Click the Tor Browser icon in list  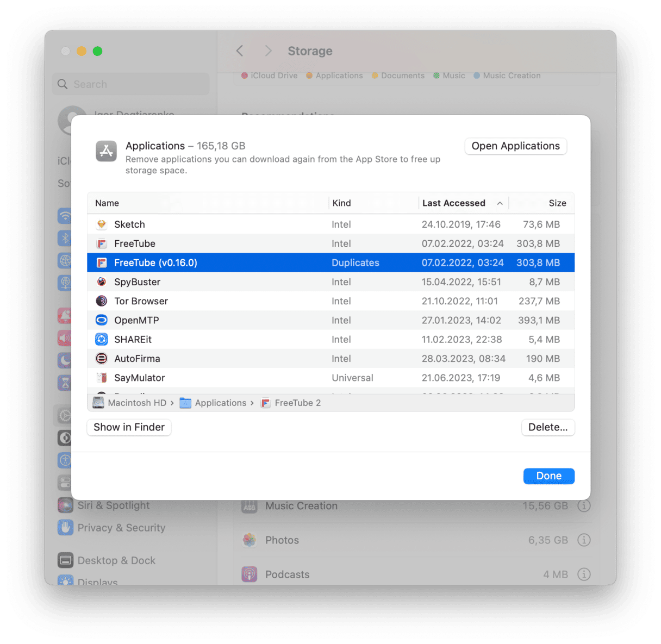click(102, 301)
